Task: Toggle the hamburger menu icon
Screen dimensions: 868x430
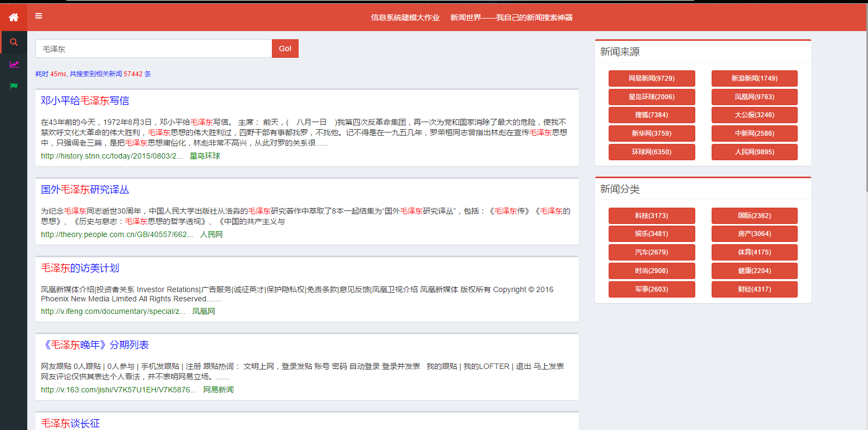Action: [x=39, y=16]
